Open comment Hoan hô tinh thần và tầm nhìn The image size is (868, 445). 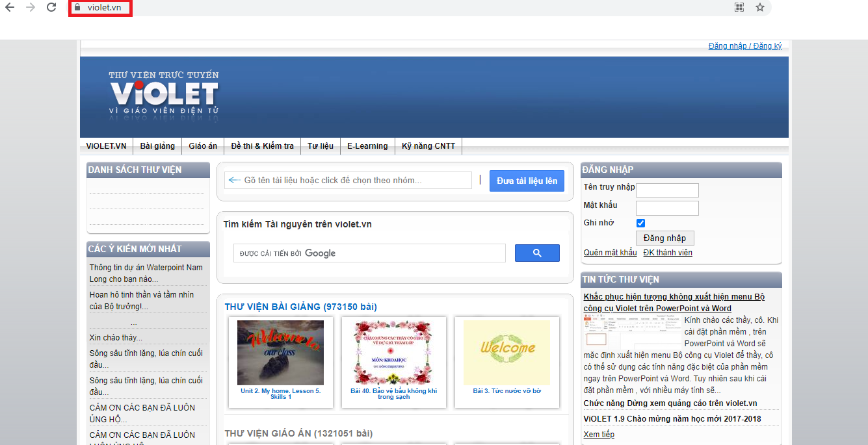pos(142,301)
